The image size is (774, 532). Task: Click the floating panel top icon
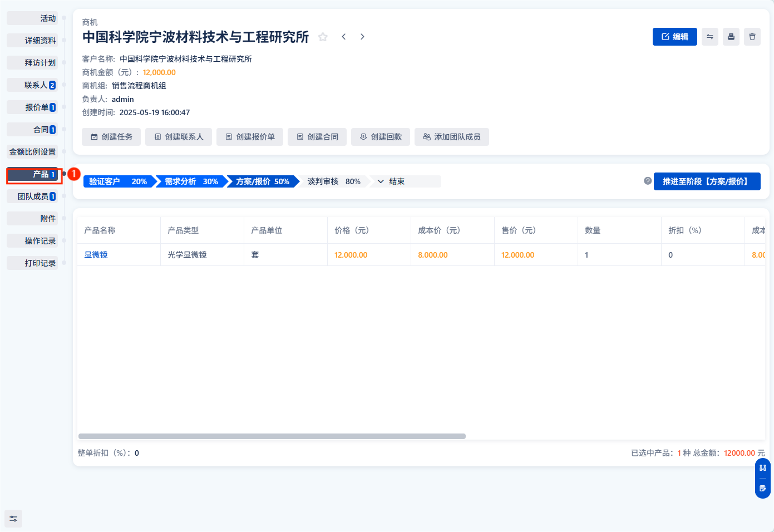point(763,467)
